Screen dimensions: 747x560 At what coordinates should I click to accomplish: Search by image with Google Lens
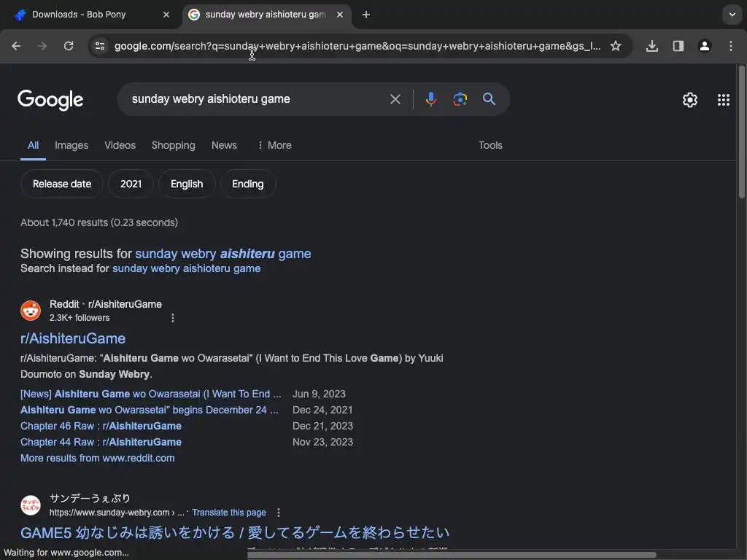point(460,99)
